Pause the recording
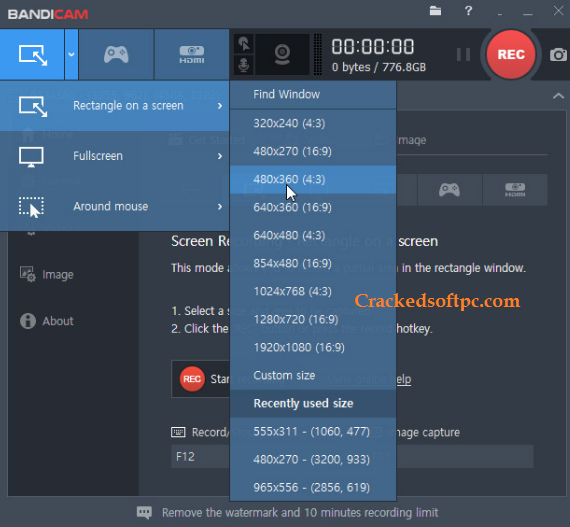The width and height of the screenshot is (570, 527). click(463, 55)
